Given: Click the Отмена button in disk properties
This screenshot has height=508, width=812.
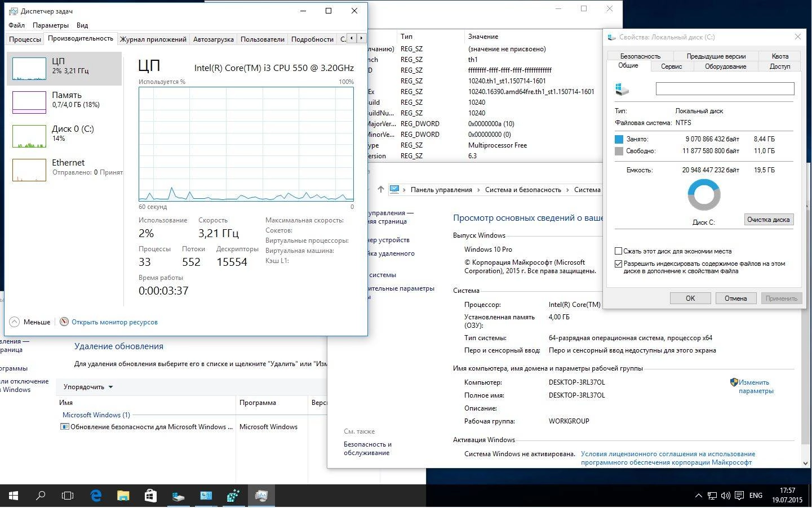Looking at the screenshot, I should click(735, 298).
